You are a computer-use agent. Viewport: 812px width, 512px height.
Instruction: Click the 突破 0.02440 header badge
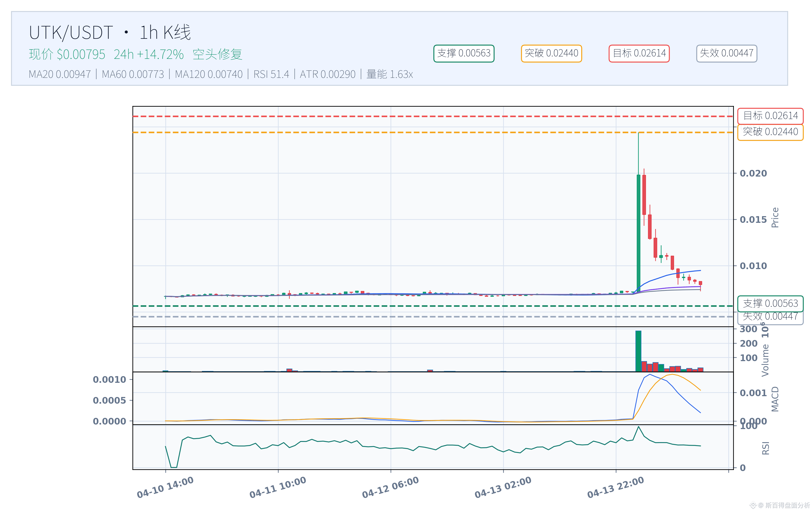click(x=551, y=53)
